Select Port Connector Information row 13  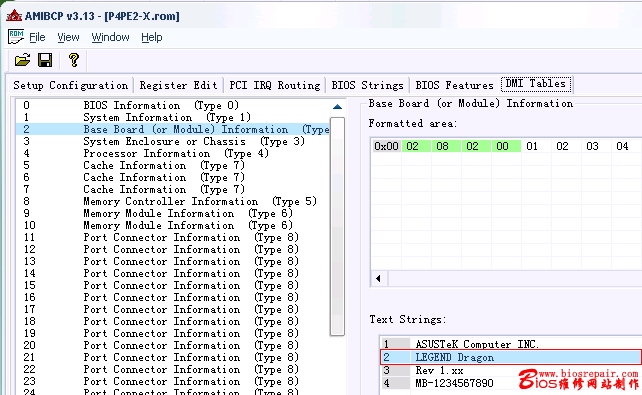point(172,262)
